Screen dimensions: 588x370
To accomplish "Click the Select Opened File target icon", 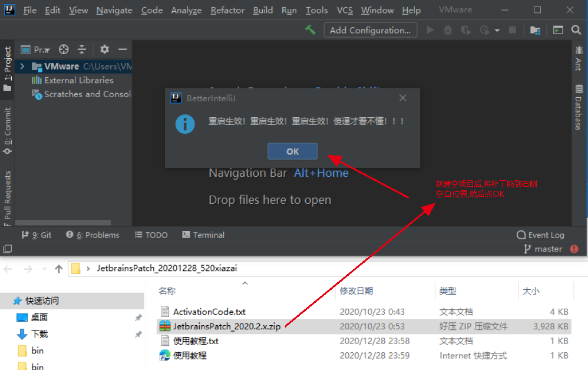I will (64, 49).
